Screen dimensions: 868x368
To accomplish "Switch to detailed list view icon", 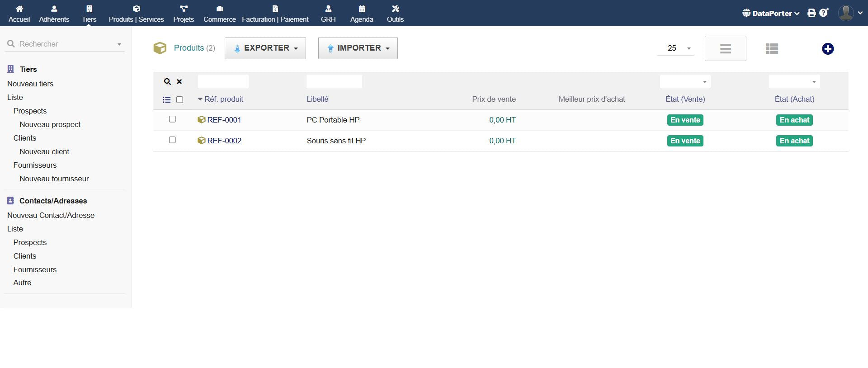I will (x=772, y=49).
